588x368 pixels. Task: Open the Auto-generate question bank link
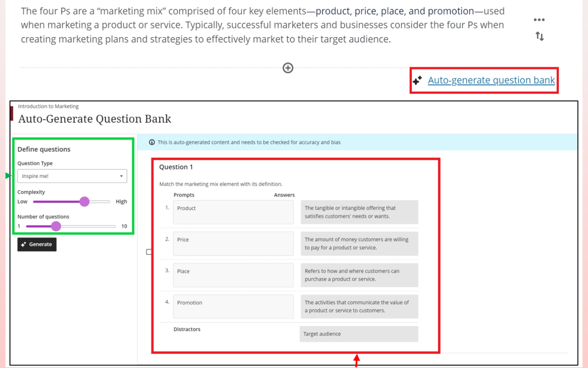[491, 80]
